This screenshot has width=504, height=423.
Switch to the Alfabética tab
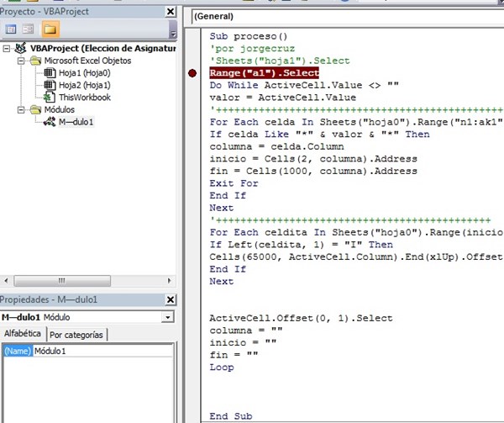pos(23,334)
